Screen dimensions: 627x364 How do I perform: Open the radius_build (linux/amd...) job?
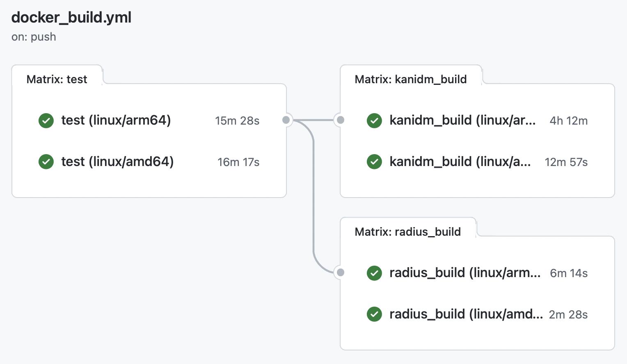pyautogui.click(x=466, y=314)
